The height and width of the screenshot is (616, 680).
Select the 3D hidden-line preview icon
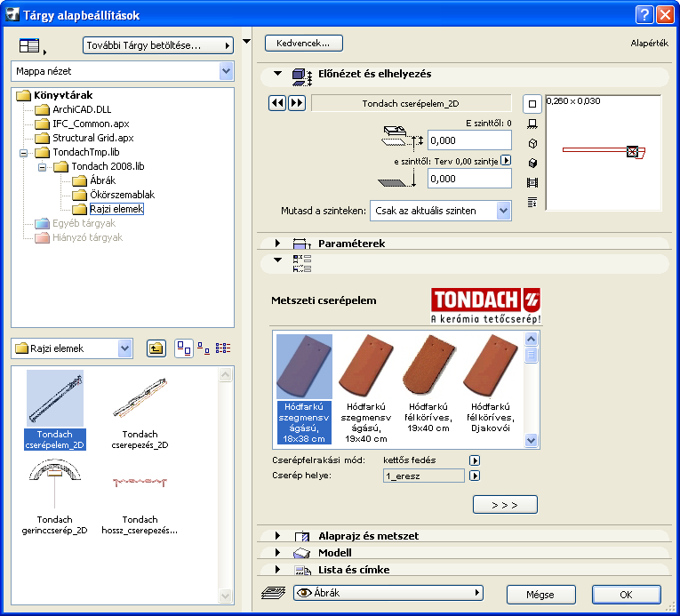(532, 144)
